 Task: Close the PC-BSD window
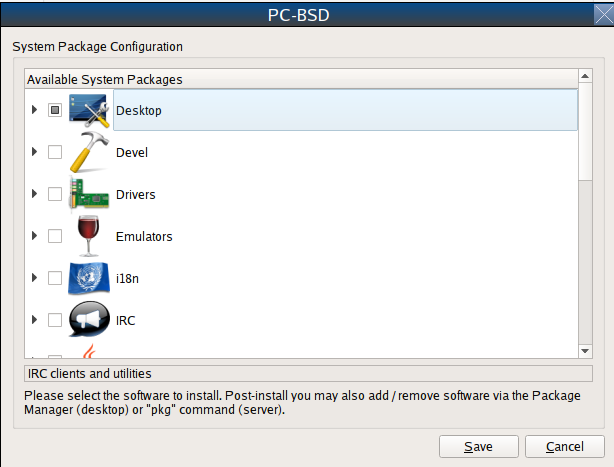pos(603,15)
